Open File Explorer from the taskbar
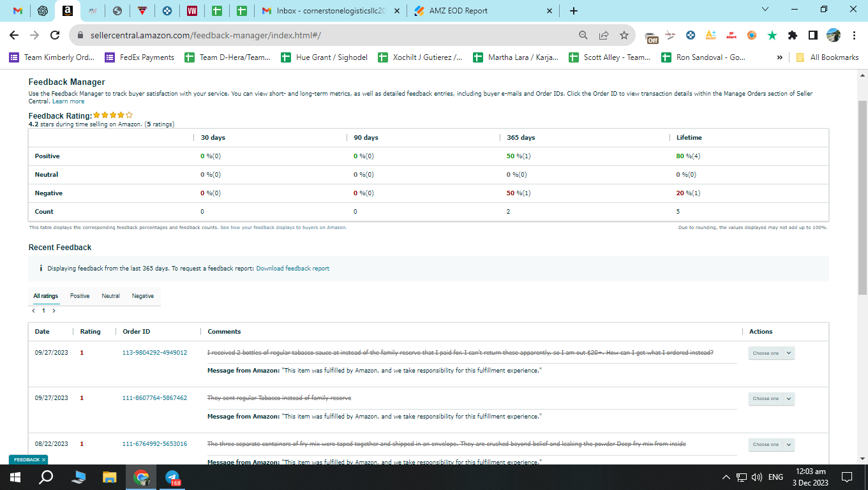 110,477
